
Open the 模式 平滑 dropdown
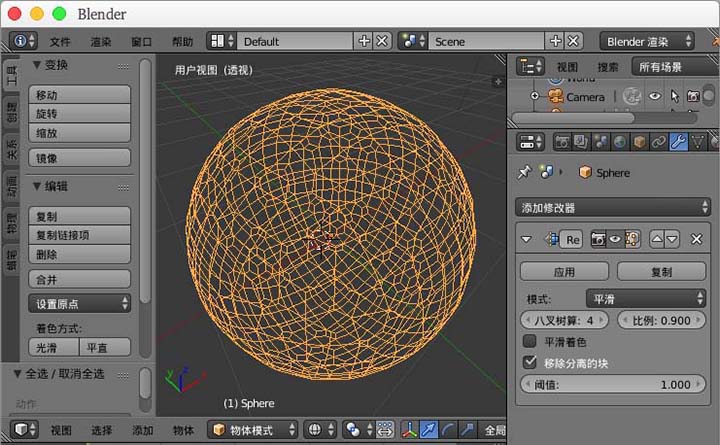pyautogui.click(x=646, y=299)
